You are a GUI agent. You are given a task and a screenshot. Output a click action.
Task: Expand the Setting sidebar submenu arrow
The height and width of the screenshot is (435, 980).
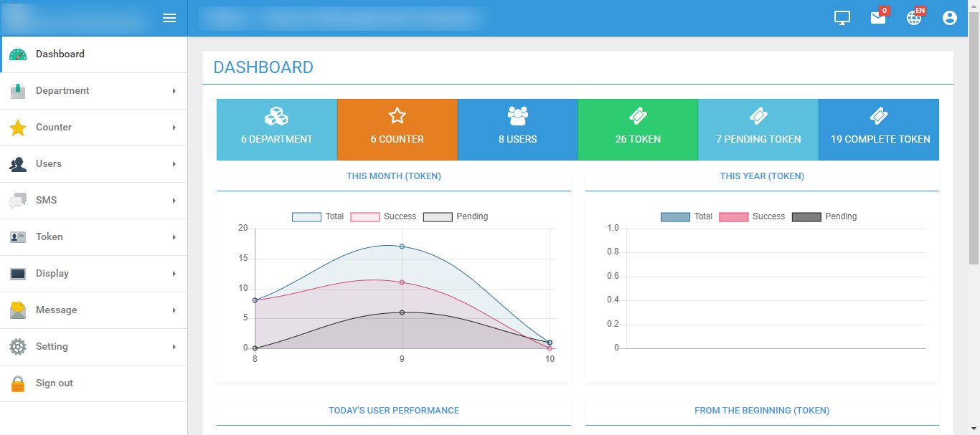(174, 347)
